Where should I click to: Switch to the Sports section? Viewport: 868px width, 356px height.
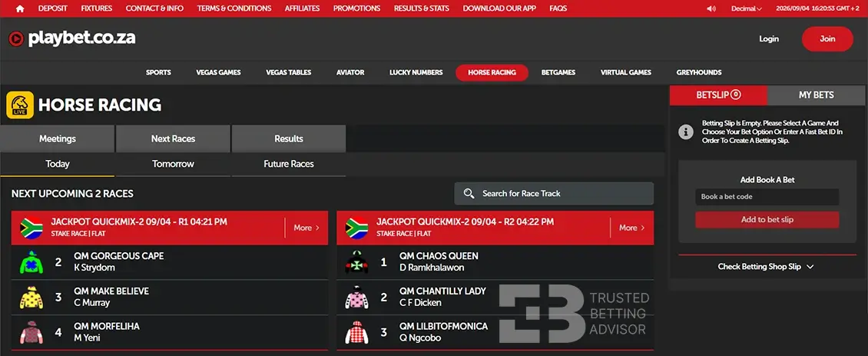(158, 72)
